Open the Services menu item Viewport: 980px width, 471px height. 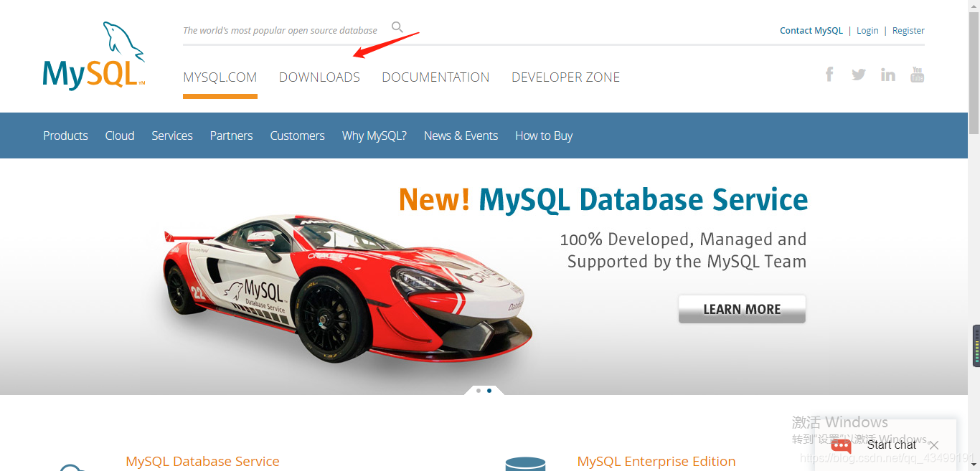coord(172,135)
